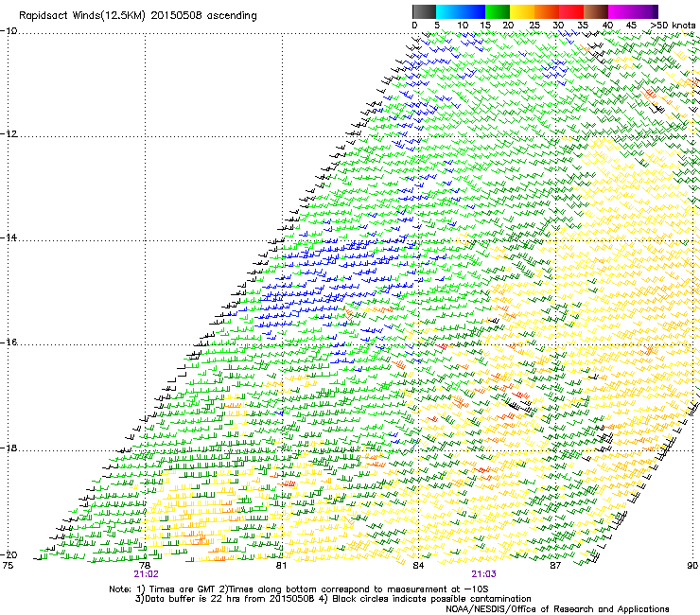This screenshot has height=615, width=700.
Task: Click the -16 latitude axis label
Action: [x=9, y=343]
